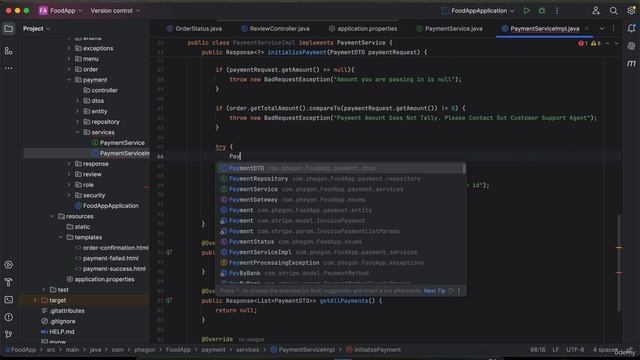This screenshot has width=640, height=360.
Task: Expand the security package folder
Action: point(69,196)
